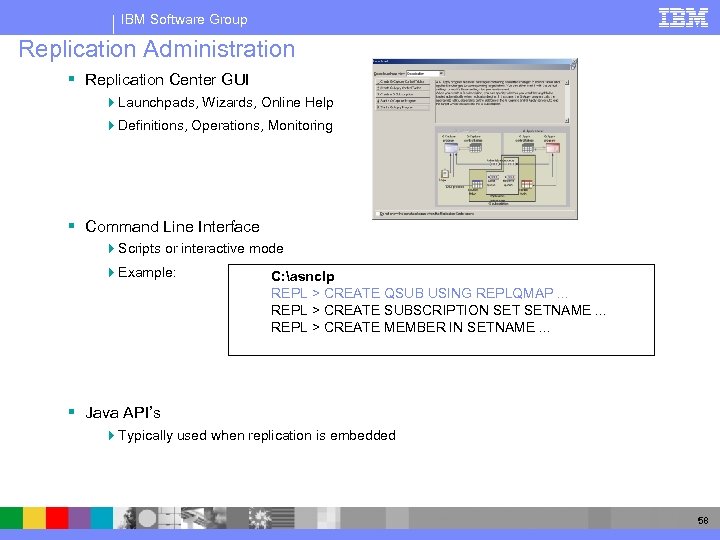Click the slide number 58
This screenshot has height=540, width=720.
pyautogui.click(x=703, y=520)
